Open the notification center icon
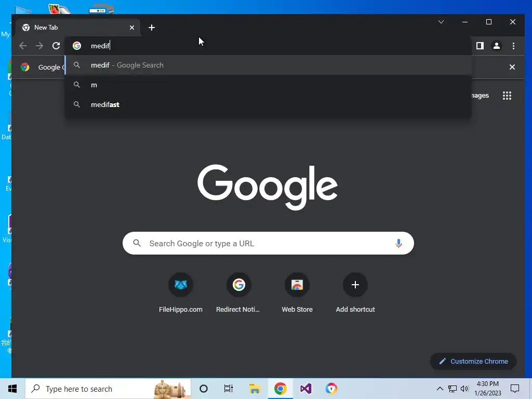Image resolution: width=532 pixels, height=399 pixels. coord(515,389)
